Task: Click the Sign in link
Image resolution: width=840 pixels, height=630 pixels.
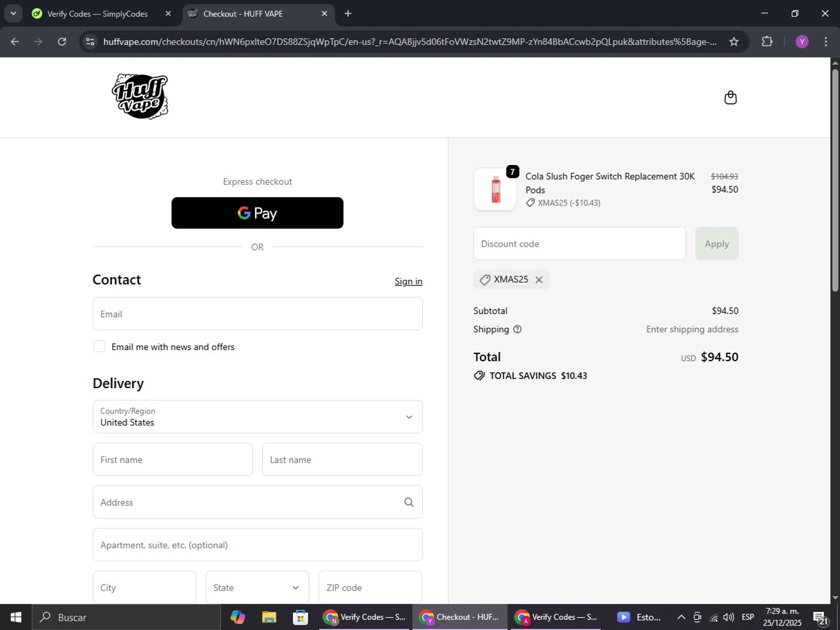Action: click(x=408, y=281)
